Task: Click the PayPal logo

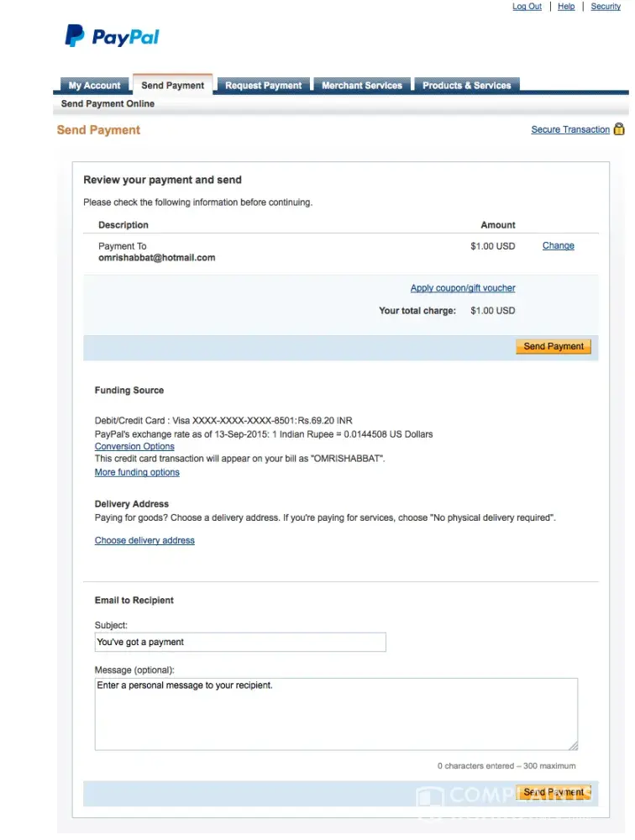Action: (112, 36)
